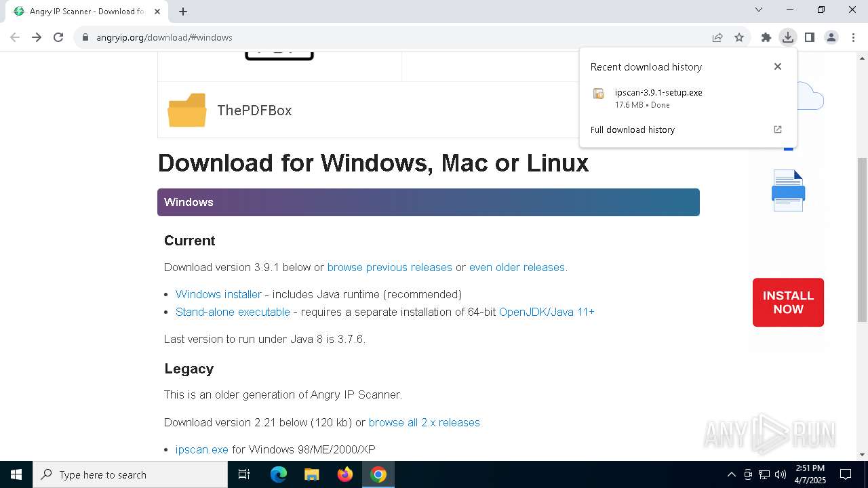Close the Angry IP Scanner tab
Screen dimensions: 868x488
[157, 12]
